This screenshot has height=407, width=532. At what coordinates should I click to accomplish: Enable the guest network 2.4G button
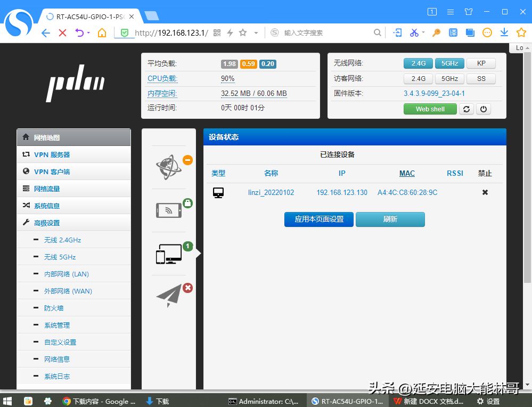418,79
